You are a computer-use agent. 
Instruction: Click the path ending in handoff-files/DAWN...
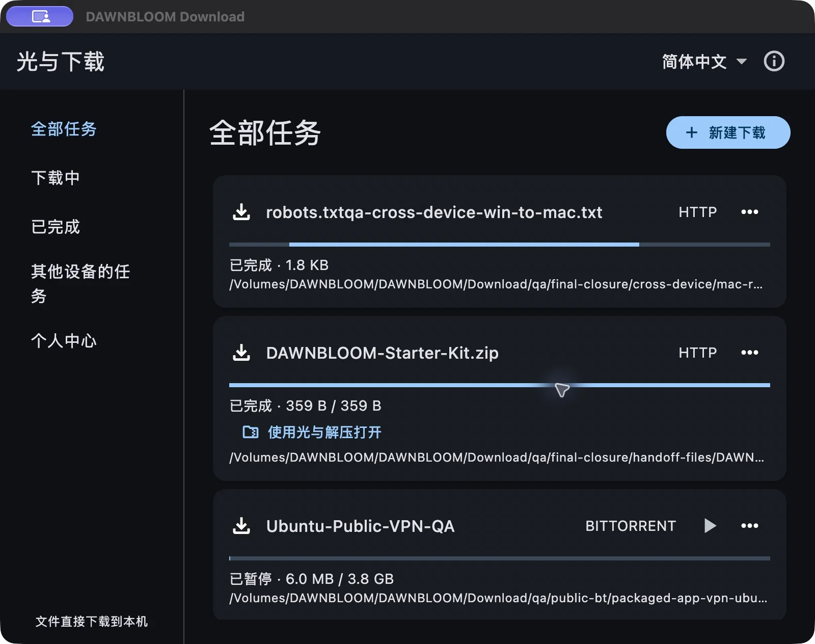tap(497, 457)
